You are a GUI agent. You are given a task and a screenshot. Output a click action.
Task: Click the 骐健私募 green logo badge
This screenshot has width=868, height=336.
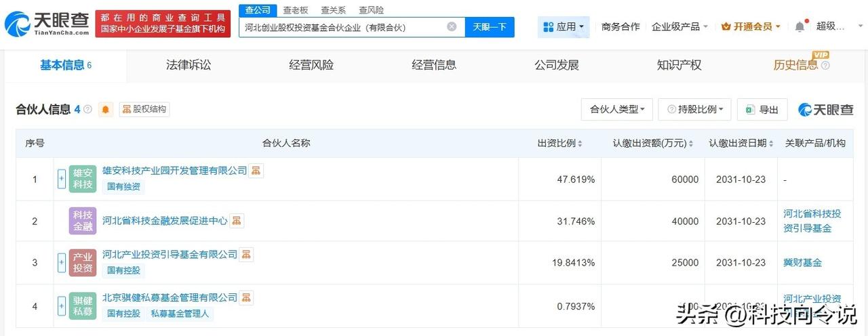[x=83, y=306]
